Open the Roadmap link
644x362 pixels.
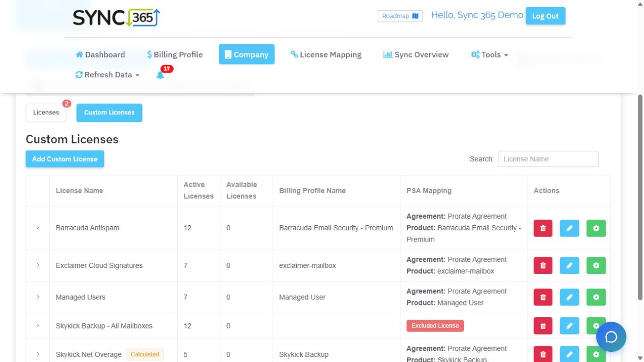(x=400, y=16)
